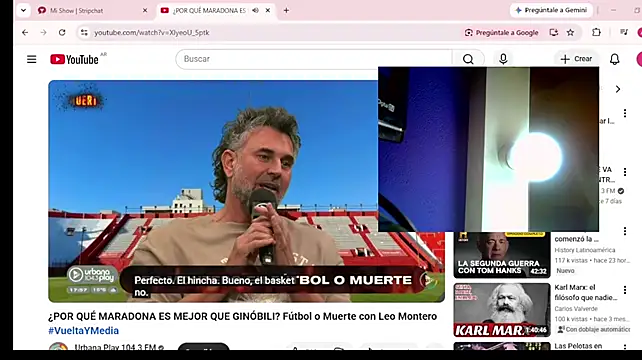Click the Urbana 104.3 play watermark in video
Image resolution: width=642 pixels, height=360 pixels.
point(92,275)
